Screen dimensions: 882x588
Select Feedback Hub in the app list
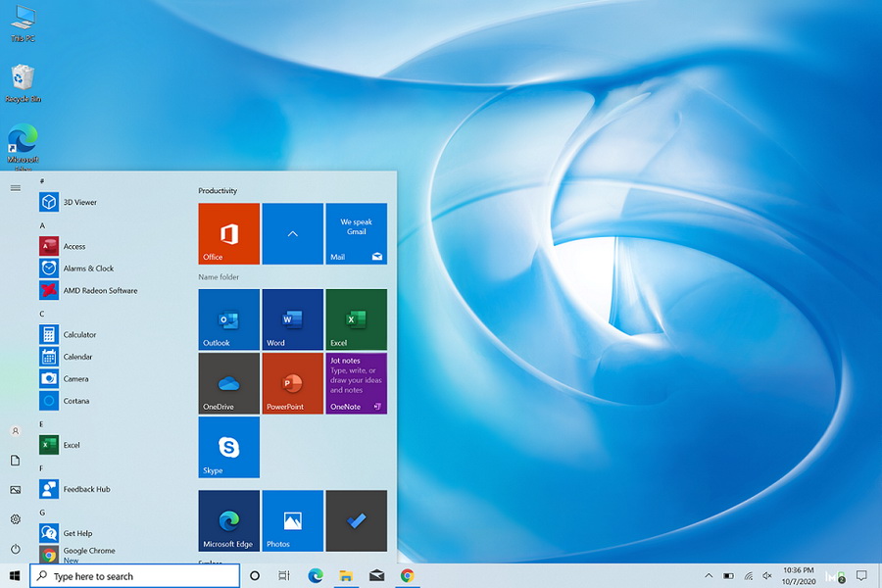coord(86,489)
